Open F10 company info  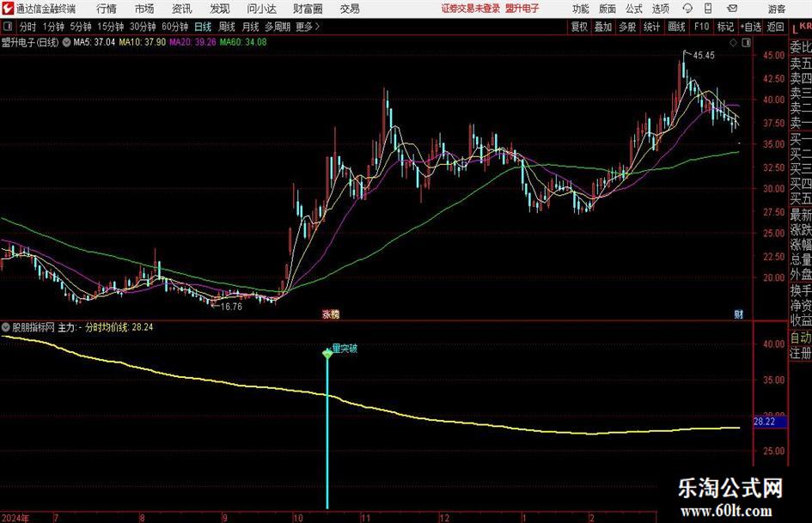[701, 27]
